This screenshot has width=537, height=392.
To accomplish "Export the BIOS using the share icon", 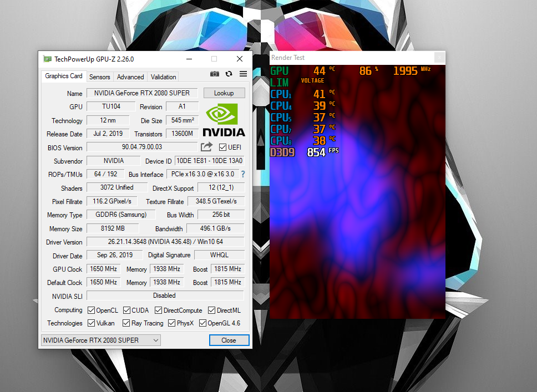I will point(206,146).
